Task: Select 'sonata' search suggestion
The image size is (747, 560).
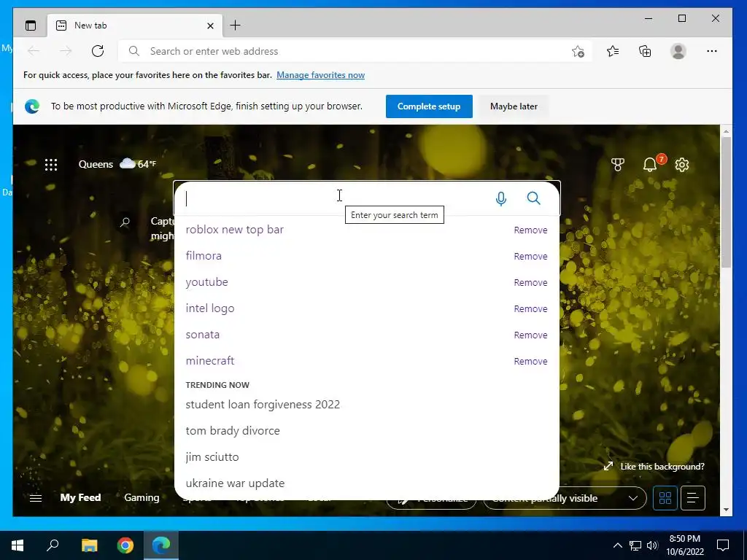Action: click(x=203, y=334)
